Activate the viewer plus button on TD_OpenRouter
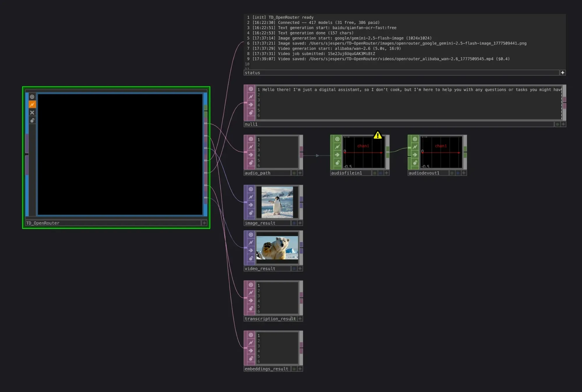Viewport: 582px width, 392px height. 204,223
